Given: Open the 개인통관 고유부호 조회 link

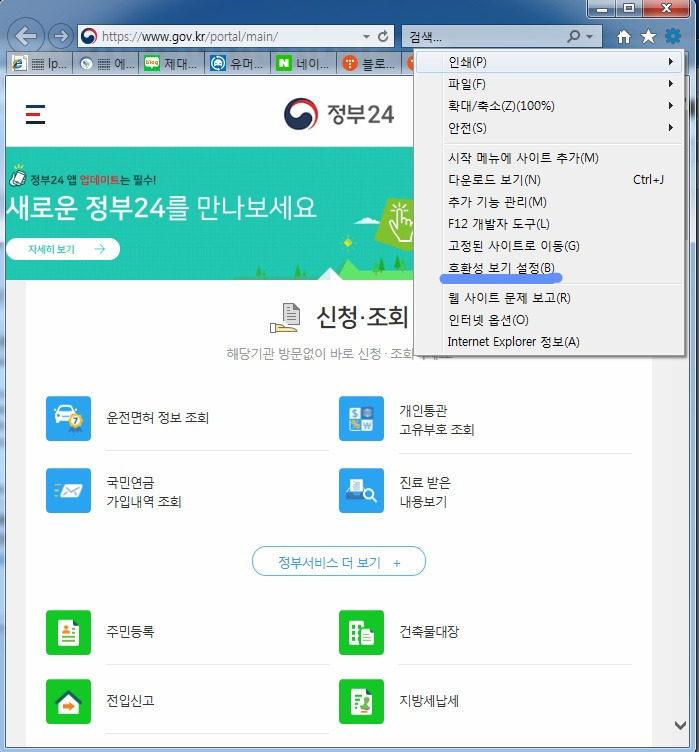Looking at the screenshot, I should tap(437, 420).
